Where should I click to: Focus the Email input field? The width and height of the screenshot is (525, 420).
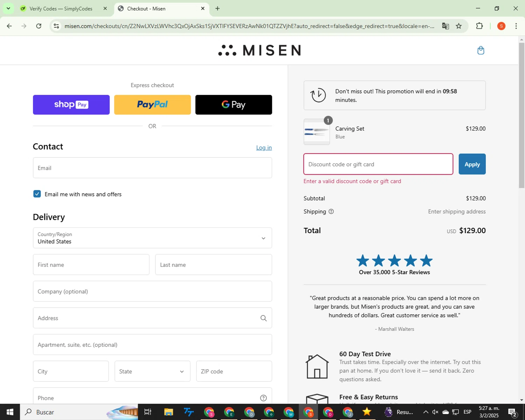[152, 168]
